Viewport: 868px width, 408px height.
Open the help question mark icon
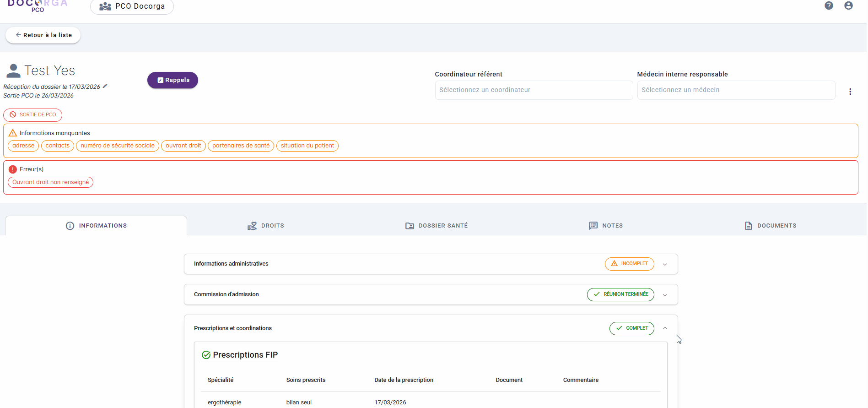(829, 5)
